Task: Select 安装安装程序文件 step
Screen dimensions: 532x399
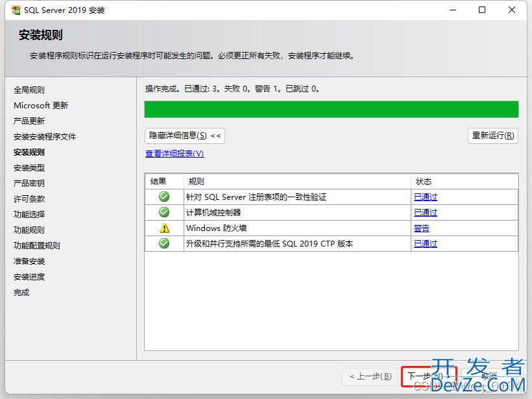Action: (x=45, y=137)
